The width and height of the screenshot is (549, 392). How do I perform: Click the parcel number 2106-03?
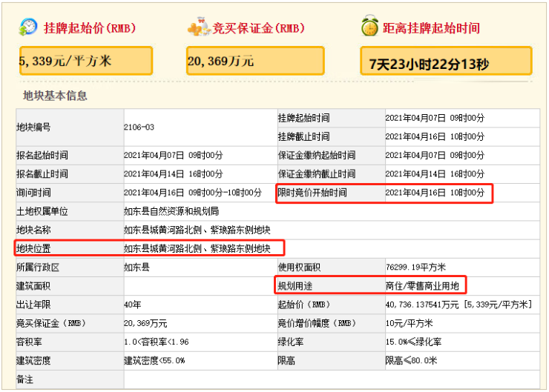click(x=139, y=127)
